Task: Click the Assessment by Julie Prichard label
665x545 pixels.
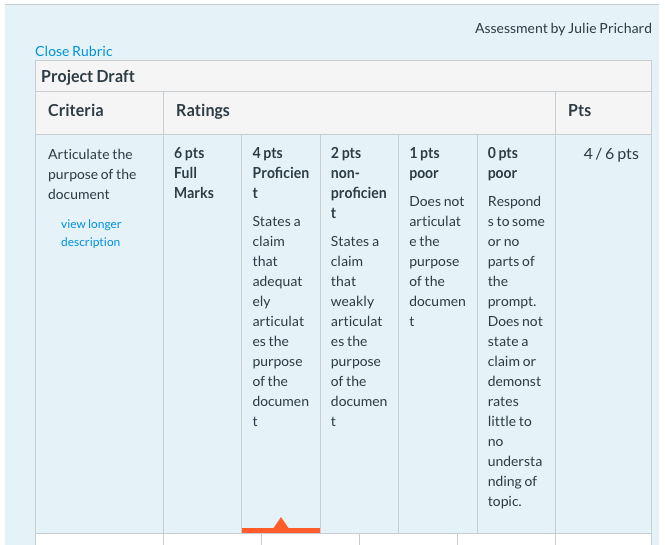Action: pos(563,28)
